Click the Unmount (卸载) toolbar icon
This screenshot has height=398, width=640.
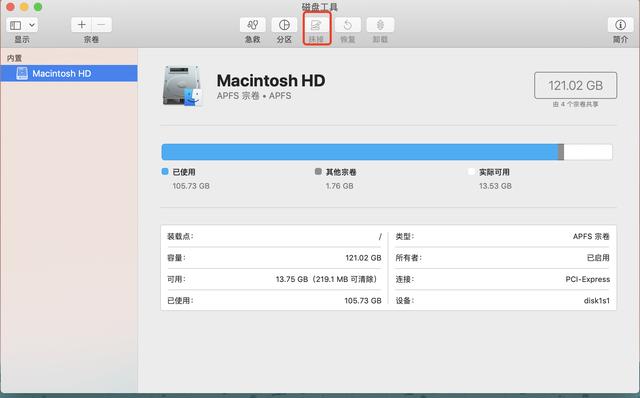[380, 25]
